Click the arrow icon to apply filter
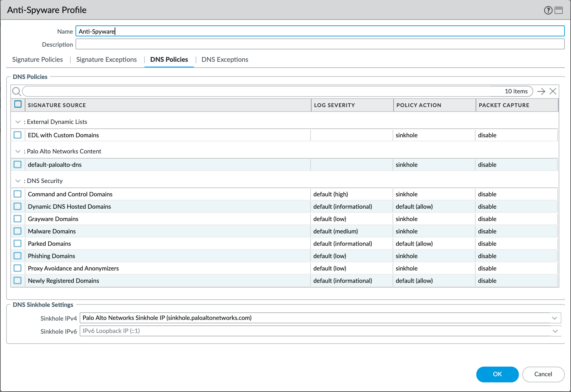 click(x=541, y=91)
